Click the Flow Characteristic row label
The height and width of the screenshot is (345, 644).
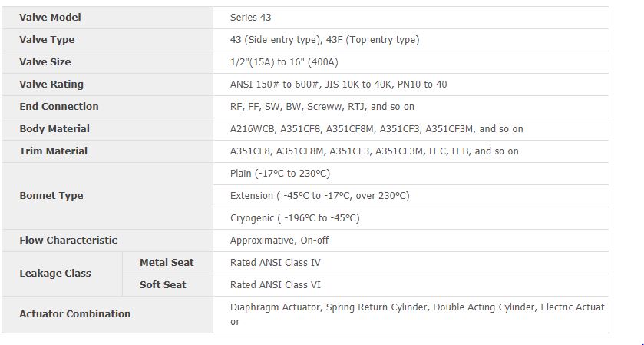tap(68, 240)
